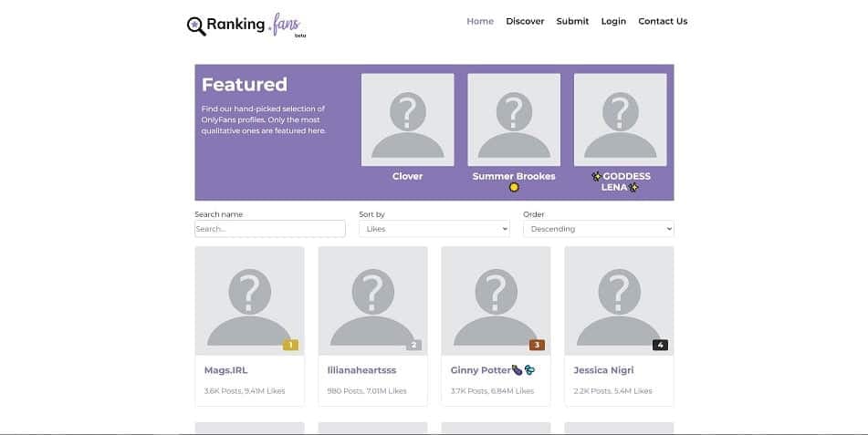Click the GODDESS LENA name link

coord(620,181)
